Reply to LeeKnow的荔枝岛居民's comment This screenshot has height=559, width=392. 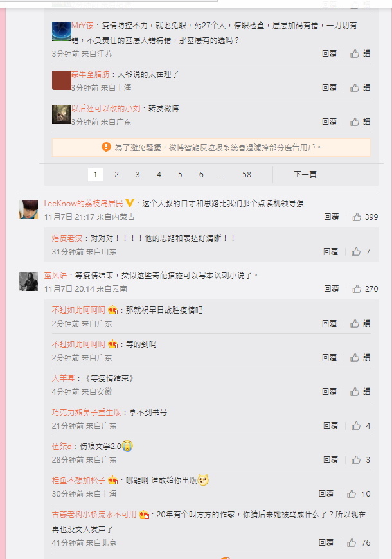332,217
